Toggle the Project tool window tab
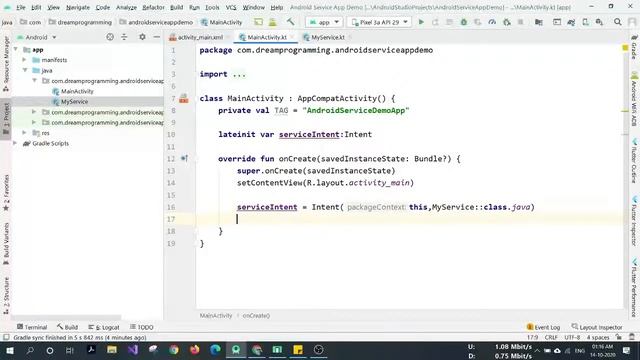This screenshot has height=360, width=640. pyautogui.click(x=6, y=118)
